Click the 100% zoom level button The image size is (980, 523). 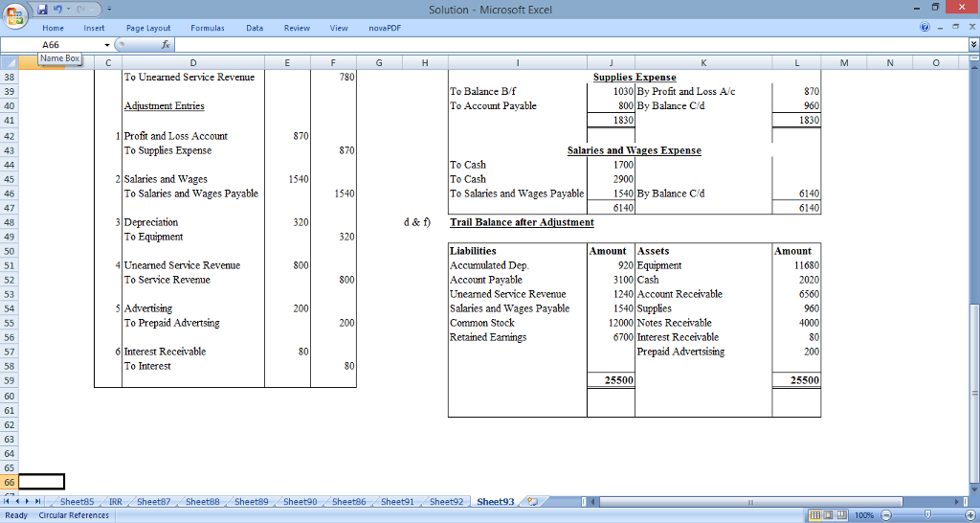pyautogui.click(x=864, y=515)
